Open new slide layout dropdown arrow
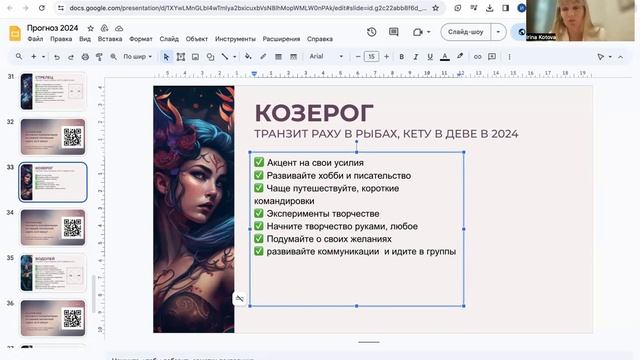The image size is (640, 360). coord(43,57)
